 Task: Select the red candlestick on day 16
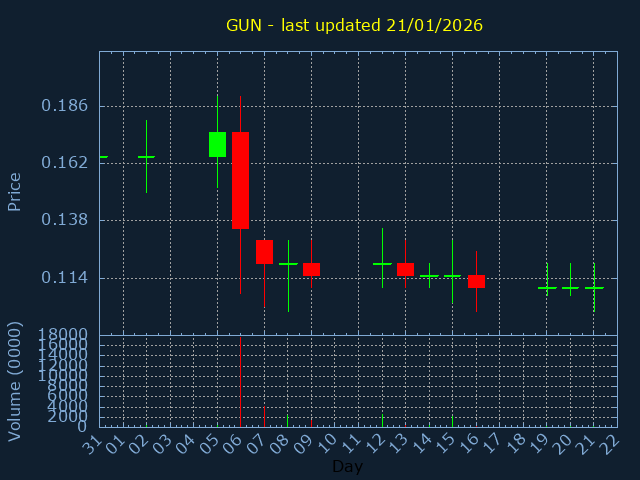(x=476, y=281)
